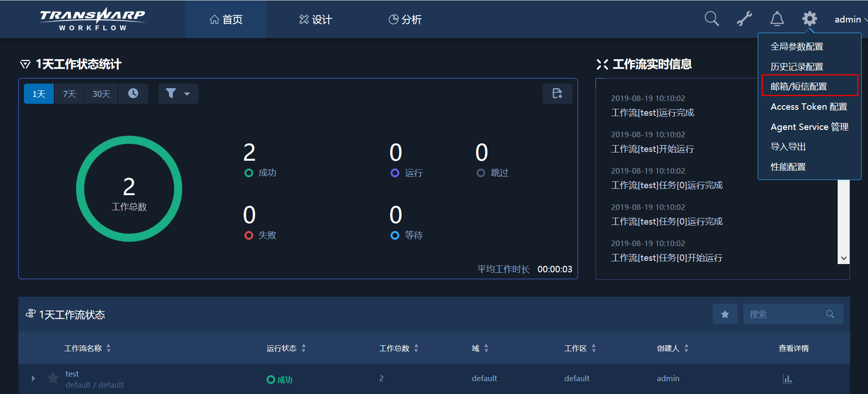Toggle favorite star for test workflow
The width and height of the screenshot is (868, 394).
tap(53, 378)
